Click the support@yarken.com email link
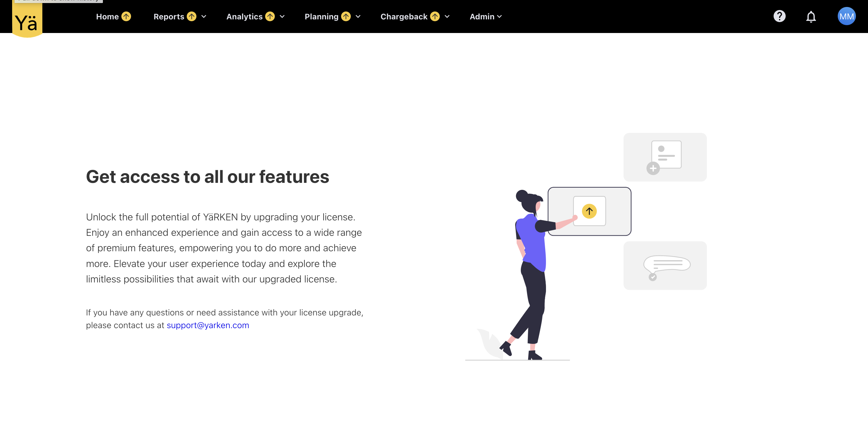The height and width of the screenshot is (445, 868). click(208, 325)
